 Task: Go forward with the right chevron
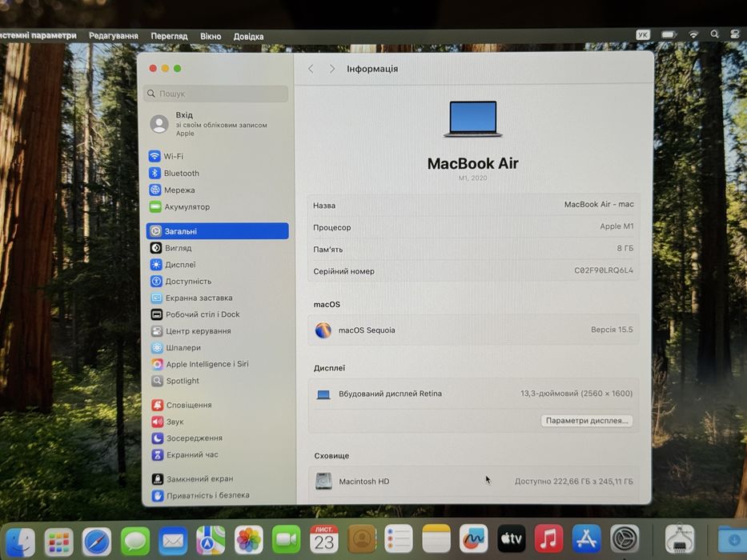click(x=332, y=69)
